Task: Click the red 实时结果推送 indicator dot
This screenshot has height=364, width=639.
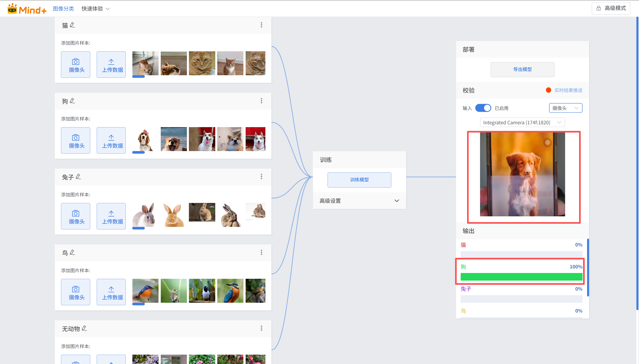Action: tap(548, 90)
